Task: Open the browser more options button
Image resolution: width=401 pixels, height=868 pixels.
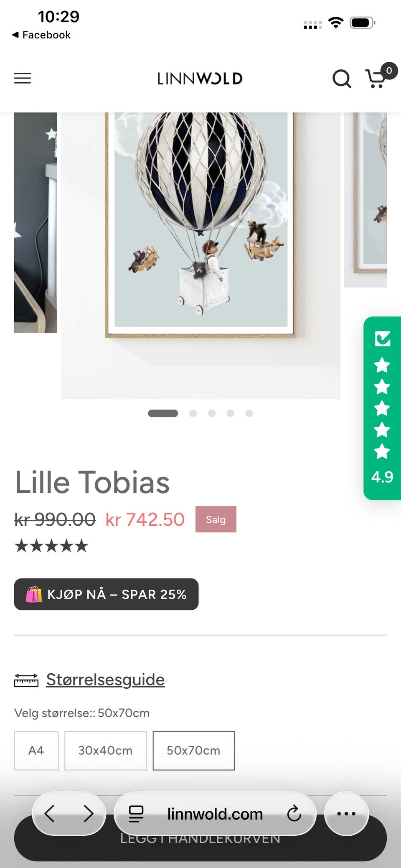Action: [346, 814]
